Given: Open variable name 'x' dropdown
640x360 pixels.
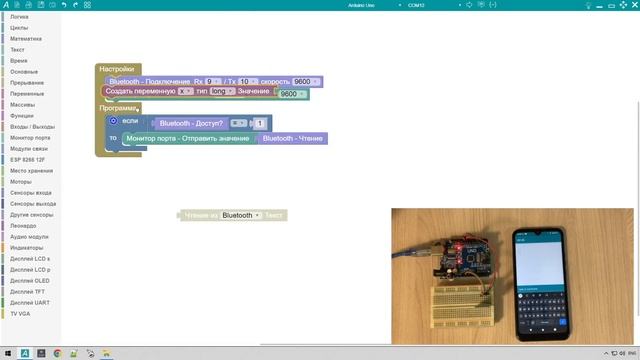Looking at the screenshot, I should tap(185, 91).
